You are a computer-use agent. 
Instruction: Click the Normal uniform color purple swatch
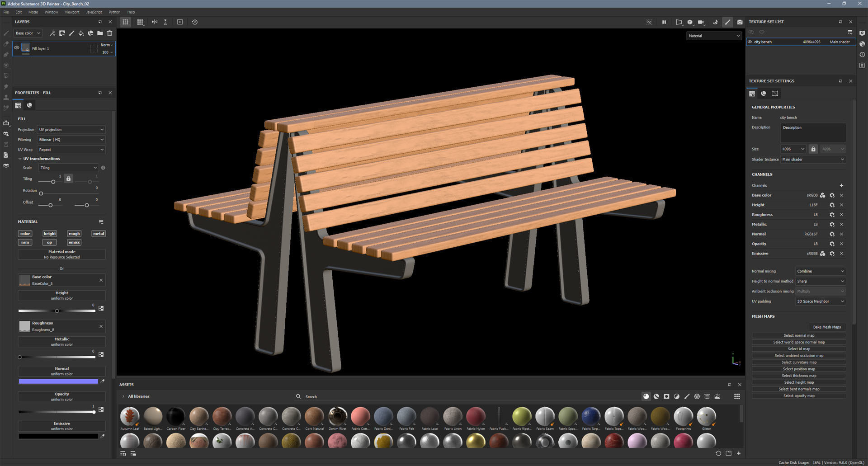tap(58, 381)
